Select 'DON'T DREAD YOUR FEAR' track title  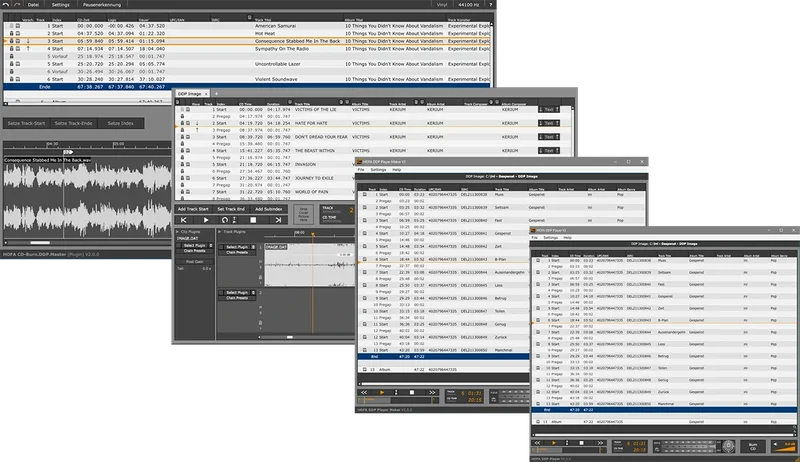(321, 137)
